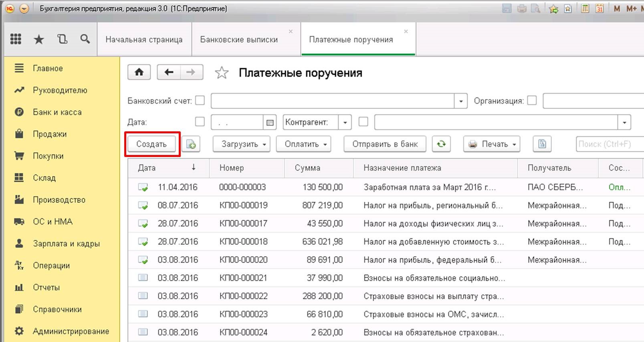Expand the Контрагент filter type dropdown
The height and width of the screenshot is (342, 644).
click(x=345, y=123)
